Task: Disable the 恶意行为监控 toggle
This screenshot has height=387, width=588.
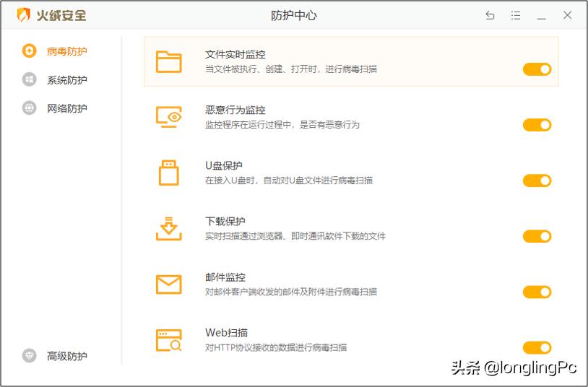Action: click(x=537, y=125)
